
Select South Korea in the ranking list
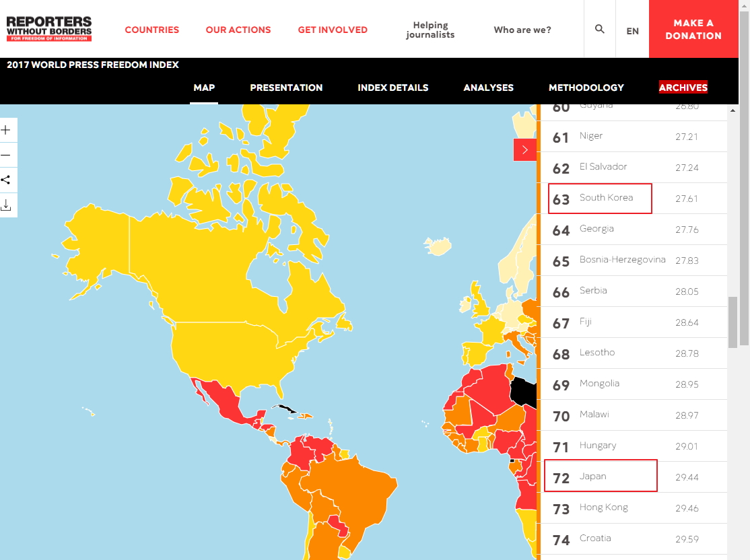[x=606, y=198]
